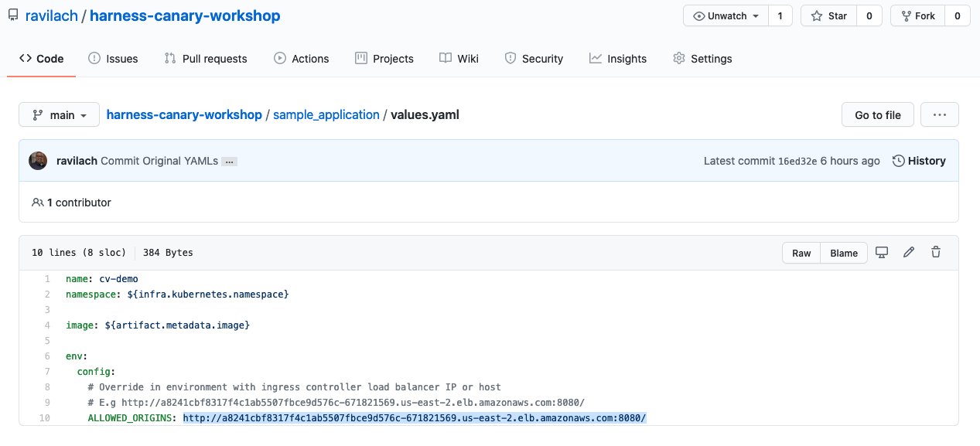Open the watchers count next to Unwatch
The image size is (980, 446).
[x=780, y=15]
